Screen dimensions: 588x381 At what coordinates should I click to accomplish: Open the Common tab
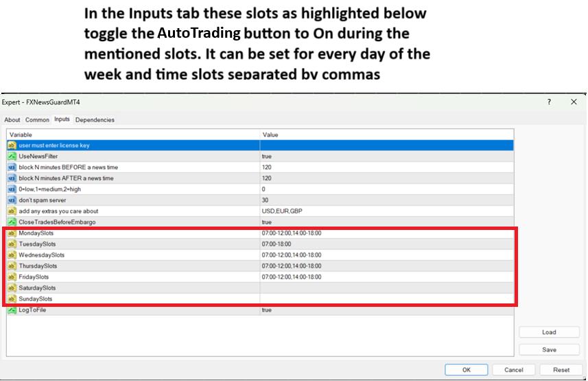37,119
